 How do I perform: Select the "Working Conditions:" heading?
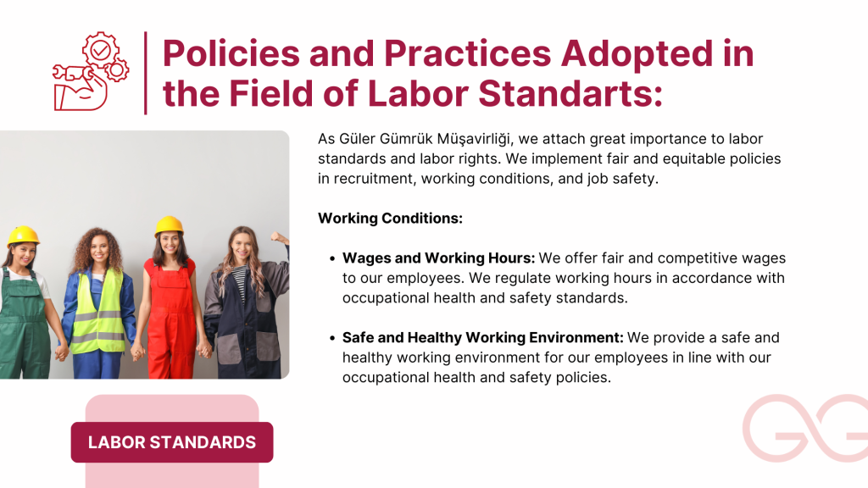click(390, 218)
